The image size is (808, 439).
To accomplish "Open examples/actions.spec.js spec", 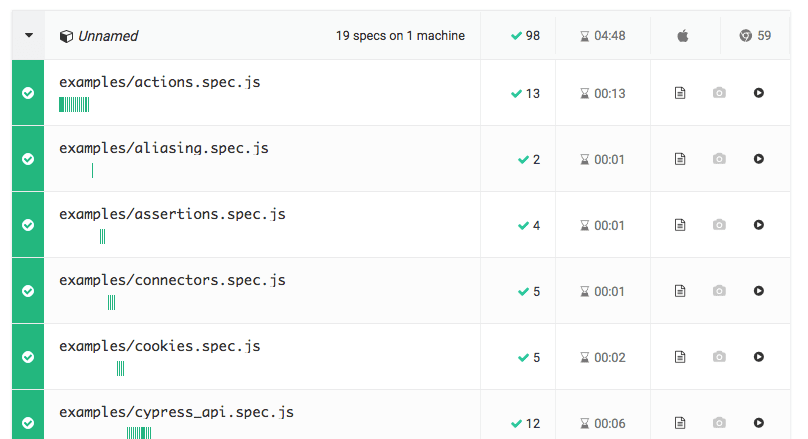I will click(160, 82).
